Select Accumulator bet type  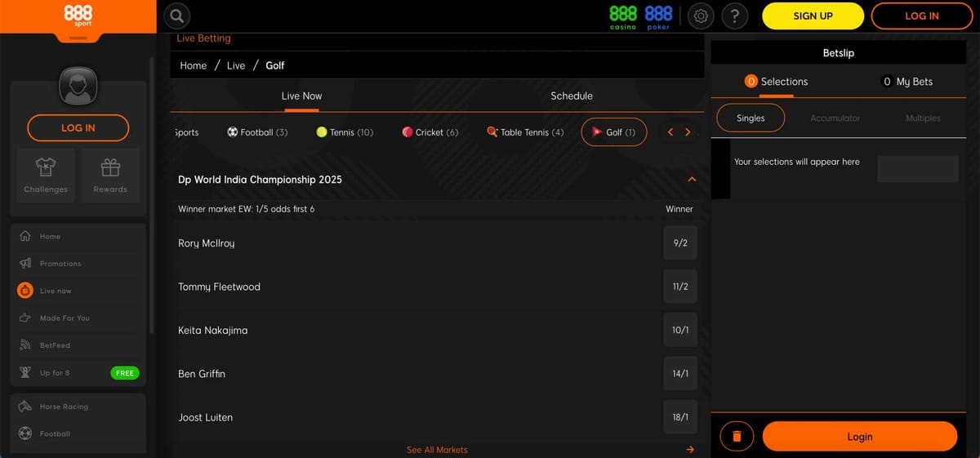[835, 118]
